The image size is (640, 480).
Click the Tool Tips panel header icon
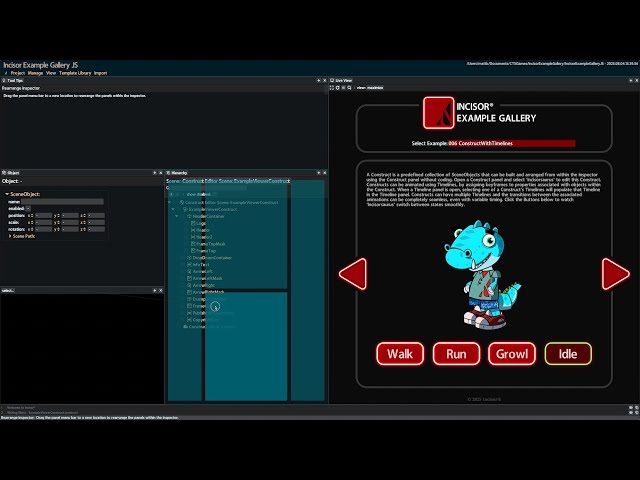point(4,80)
